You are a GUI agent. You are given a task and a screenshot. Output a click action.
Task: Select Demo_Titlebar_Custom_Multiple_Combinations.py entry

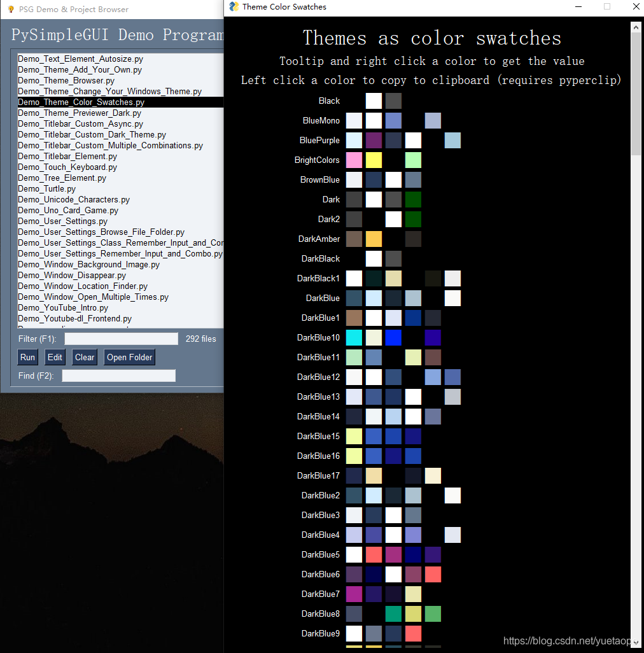tap(120, 145)
